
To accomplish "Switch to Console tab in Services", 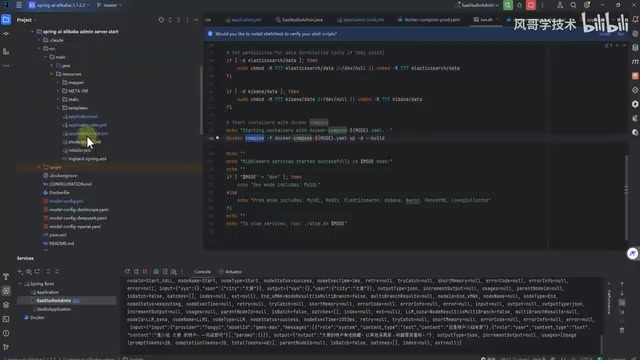I will click(x=202, y=271).
